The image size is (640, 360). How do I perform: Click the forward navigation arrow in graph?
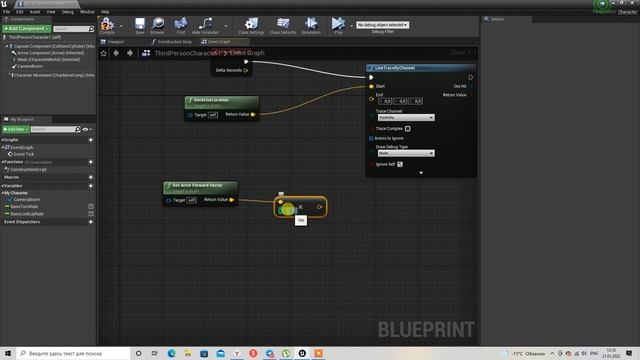tap(130, 53)
